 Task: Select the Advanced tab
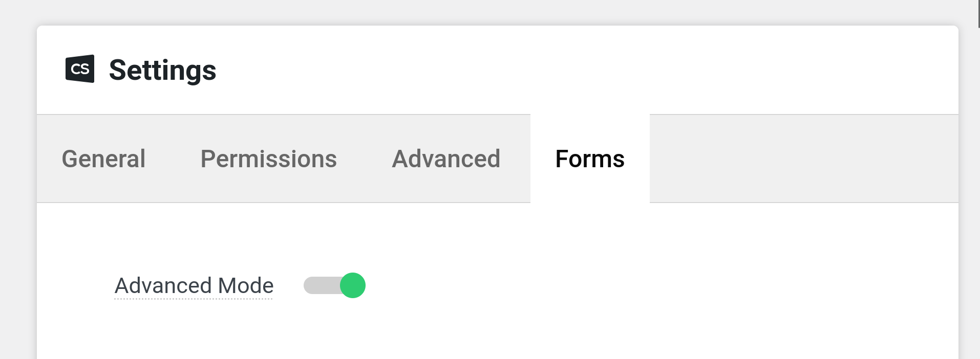coord(445,159)
